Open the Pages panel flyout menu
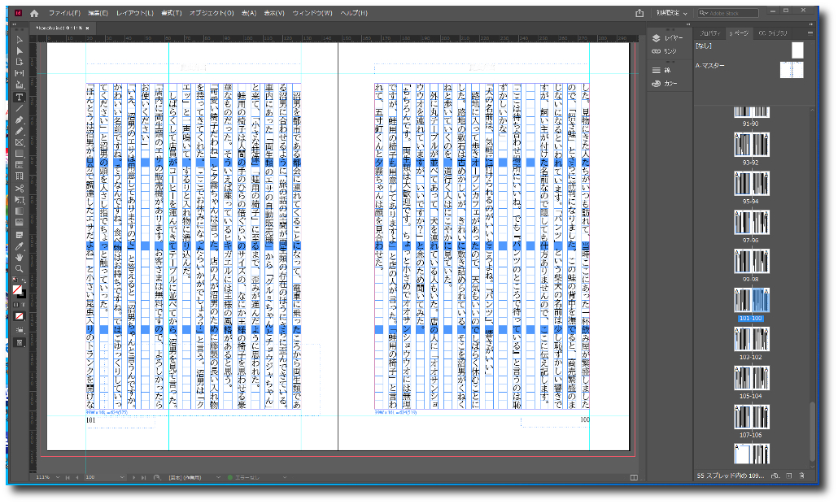Screen dimensions: 838x504 click(x=810, y=33)
